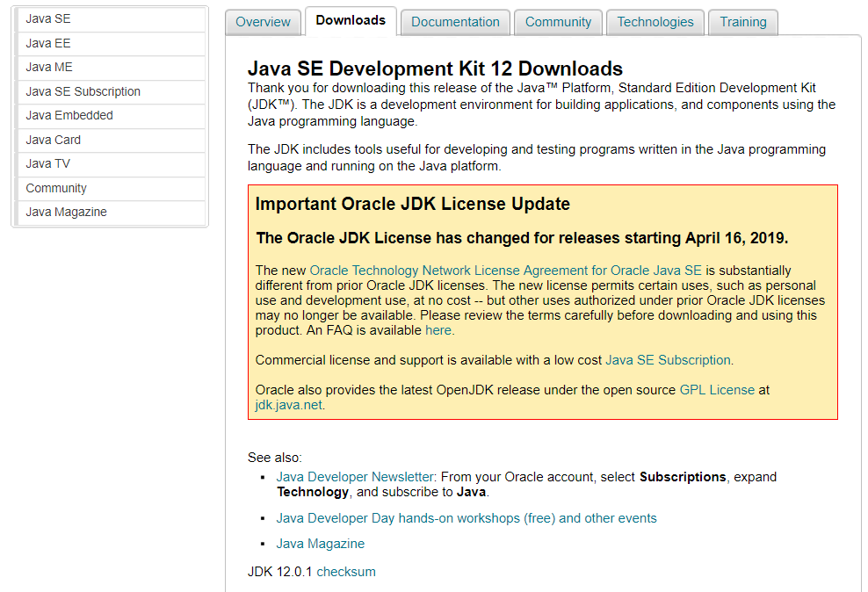Image resolution: width=868 pixels, height=592 pixels.
Task: Open the Community tab
Action: tap(558, 22)
